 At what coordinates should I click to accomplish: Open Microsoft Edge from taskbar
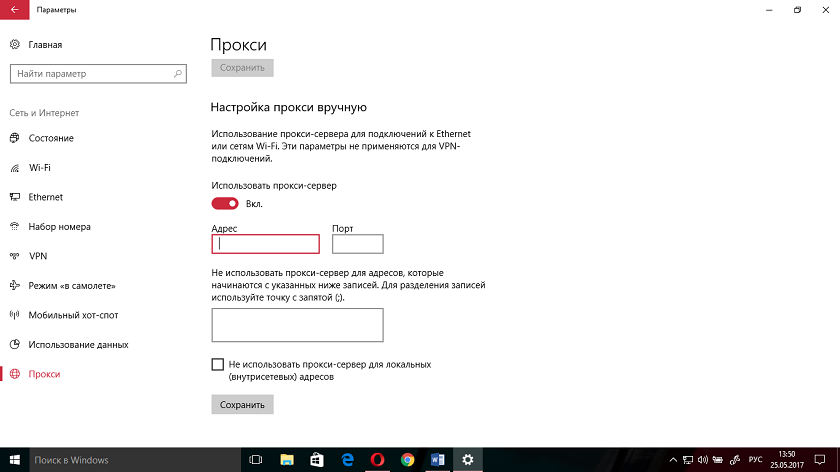coord(347,459)
